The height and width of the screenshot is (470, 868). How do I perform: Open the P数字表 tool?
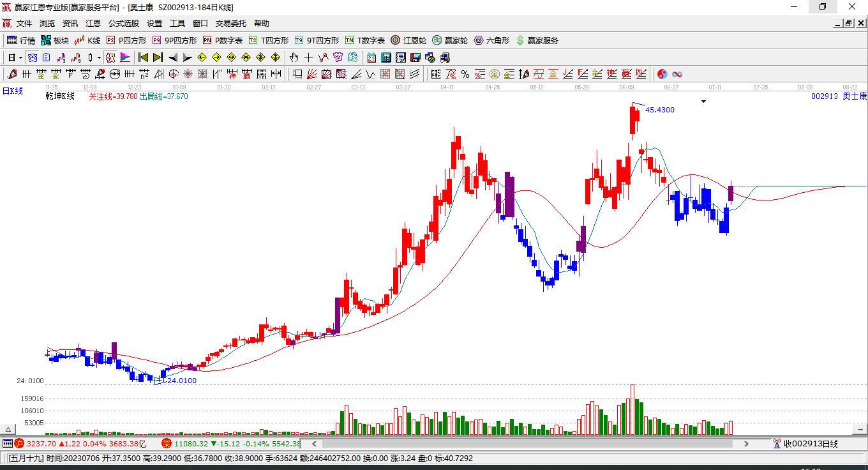223,40
